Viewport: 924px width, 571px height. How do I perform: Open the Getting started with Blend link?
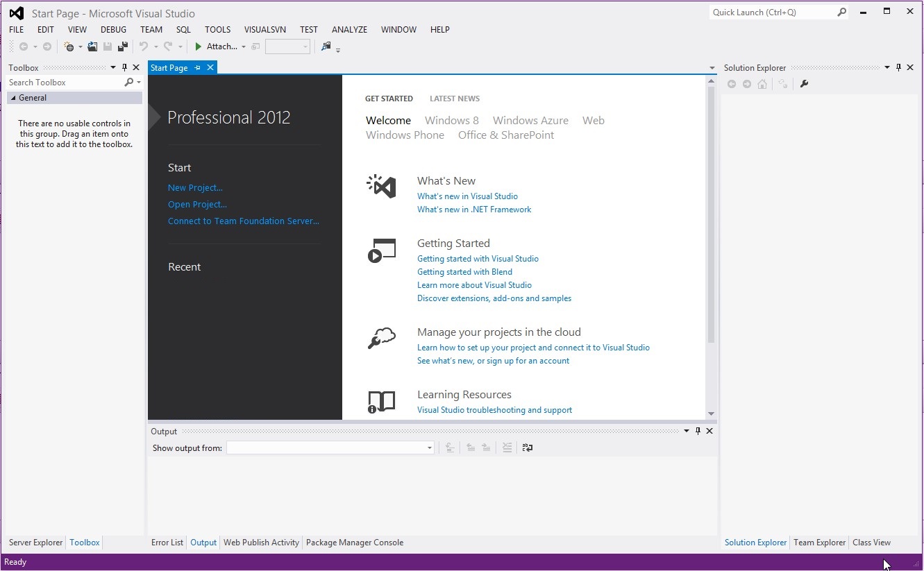(x=464, y=271)
